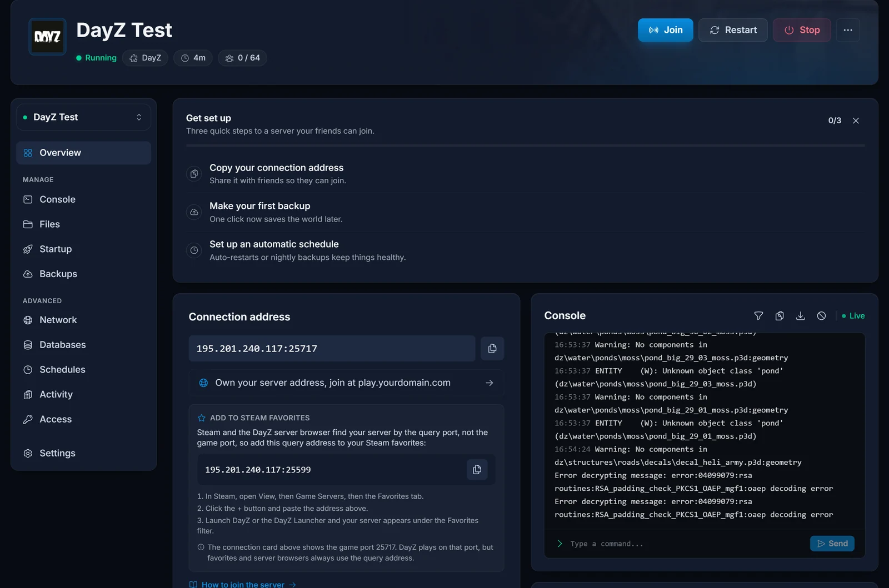Click the Overview grid icon in sidebar
Image resolution: width=889 pixels, height=588 pixels.
tap(28, 153)
